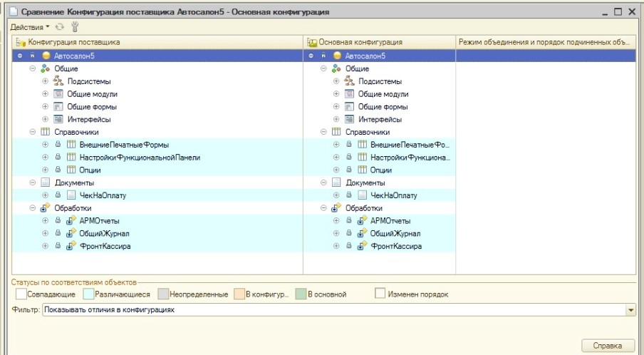This screenshot has width=644, height=355.
Task: Toggle the Изменен порядок checkbox
Action: (x=380, y=294)
